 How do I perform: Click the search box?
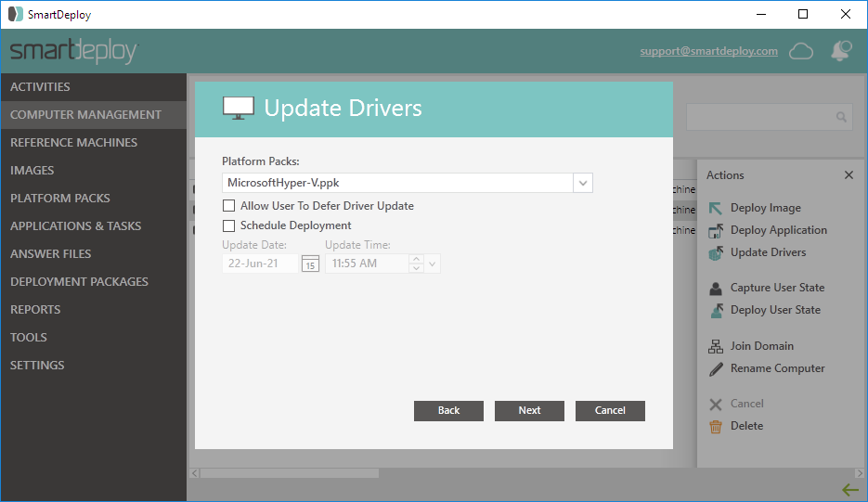click(770, 117)
